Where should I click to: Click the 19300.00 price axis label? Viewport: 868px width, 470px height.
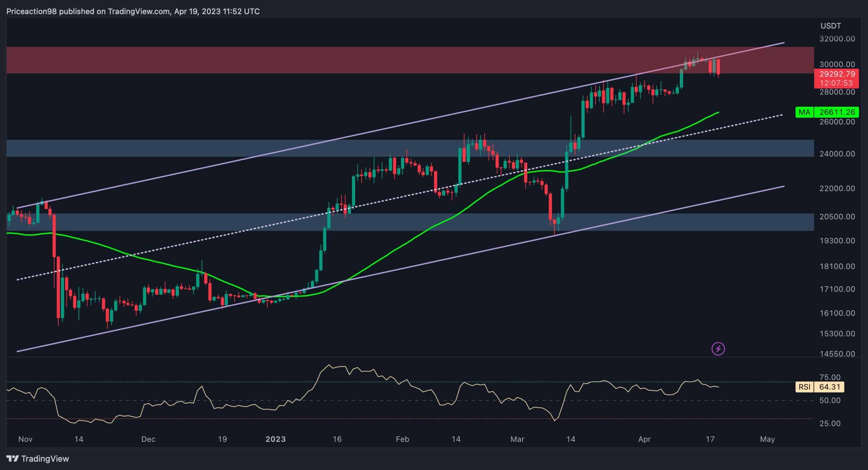click(837, 241)
